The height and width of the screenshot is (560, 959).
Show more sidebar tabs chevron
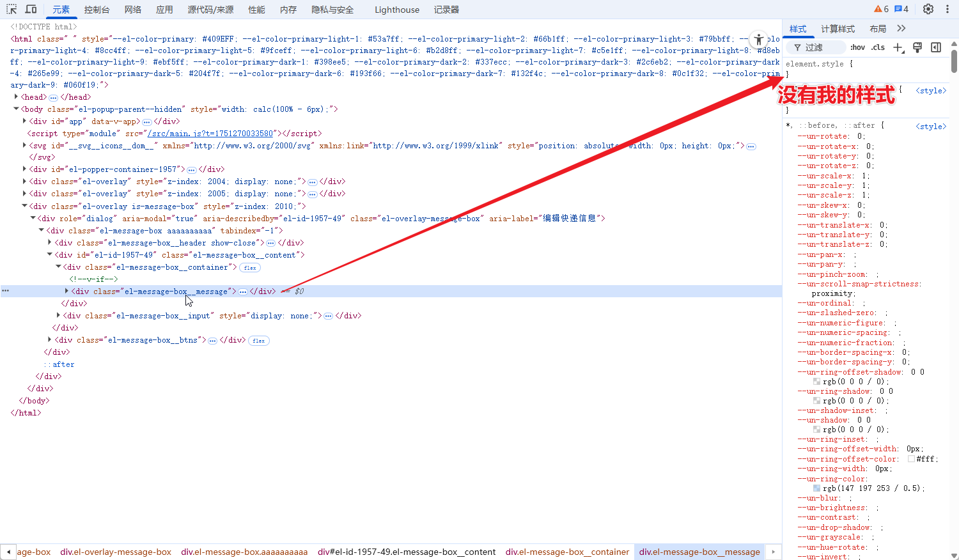pos(901,28)
